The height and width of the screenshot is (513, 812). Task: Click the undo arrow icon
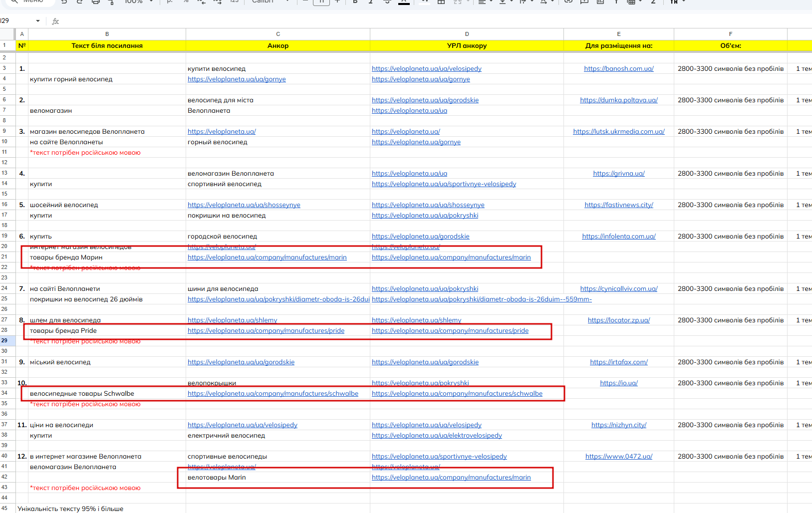click(x=64, y=1)
